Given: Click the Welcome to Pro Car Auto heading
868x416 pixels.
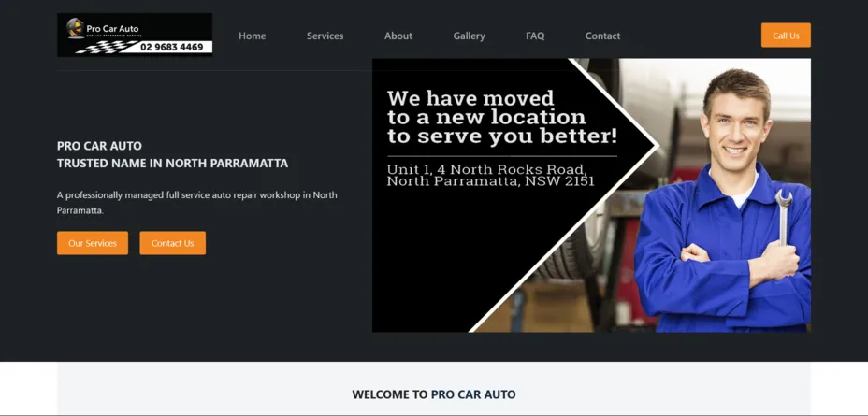Looking at the screenshot, I should (x=433, y=394).
